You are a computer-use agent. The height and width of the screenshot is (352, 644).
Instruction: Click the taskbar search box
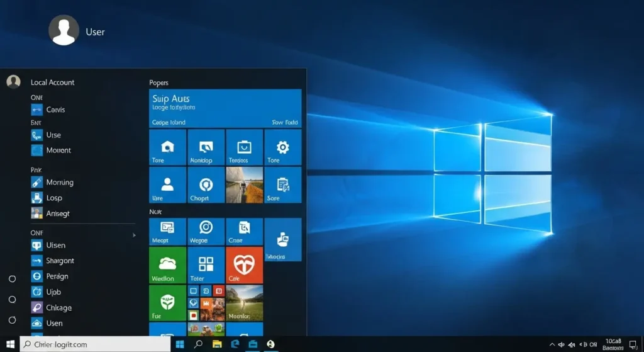[x=95, y=344]
